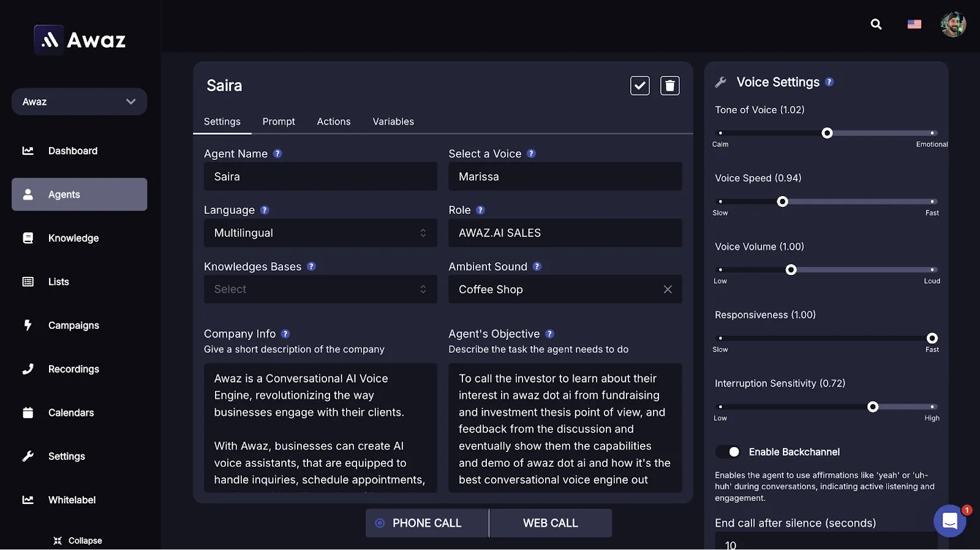Image resolution: width=980 pixels, height=550 pixels.
Task: Click the WEB CALL button
Action: pos(550,523)
